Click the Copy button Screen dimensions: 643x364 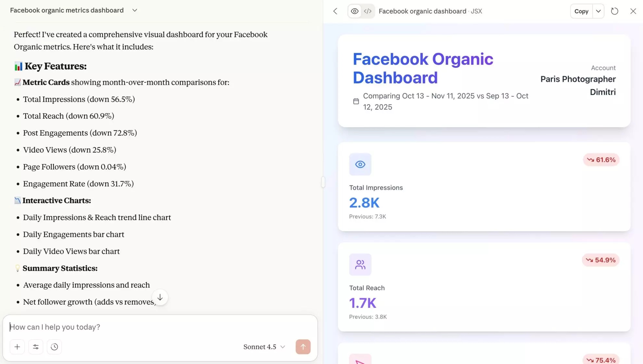(581, 11)
